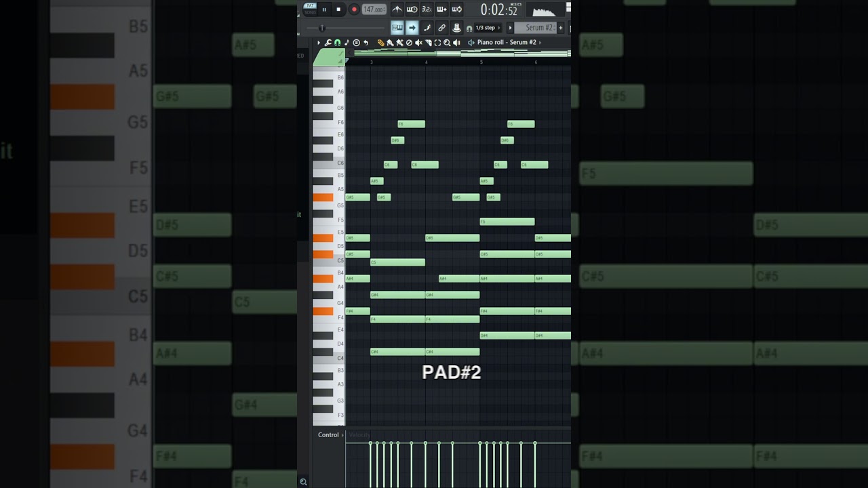Click the C6 piano key

coord(329,163)
